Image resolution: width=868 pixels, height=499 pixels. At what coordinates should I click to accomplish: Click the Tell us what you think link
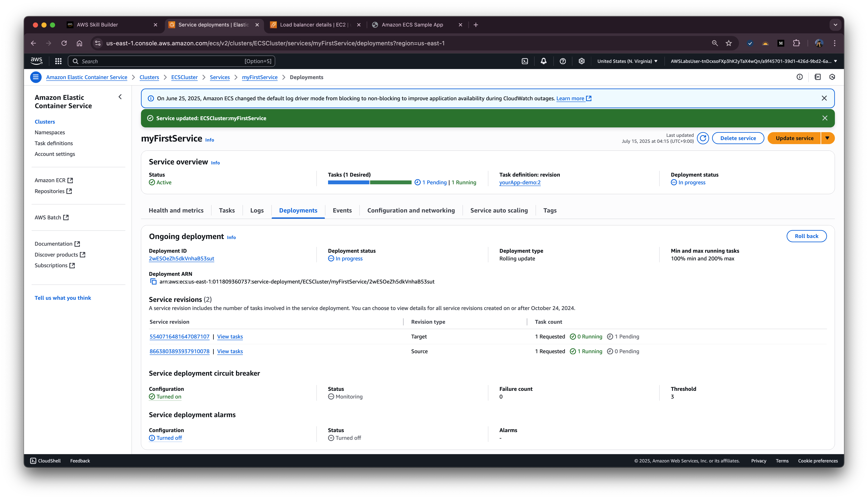point(63,298)
